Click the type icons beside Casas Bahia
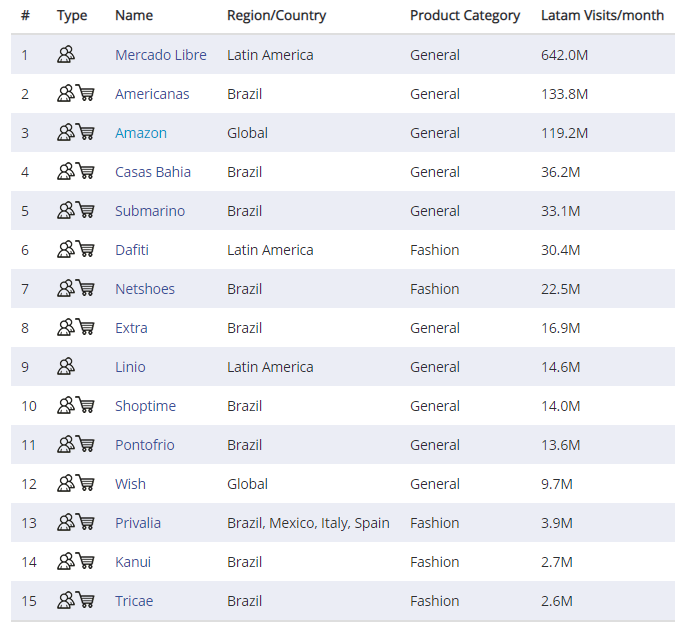This screenshot has width=683, height=632. coord(76,172)
